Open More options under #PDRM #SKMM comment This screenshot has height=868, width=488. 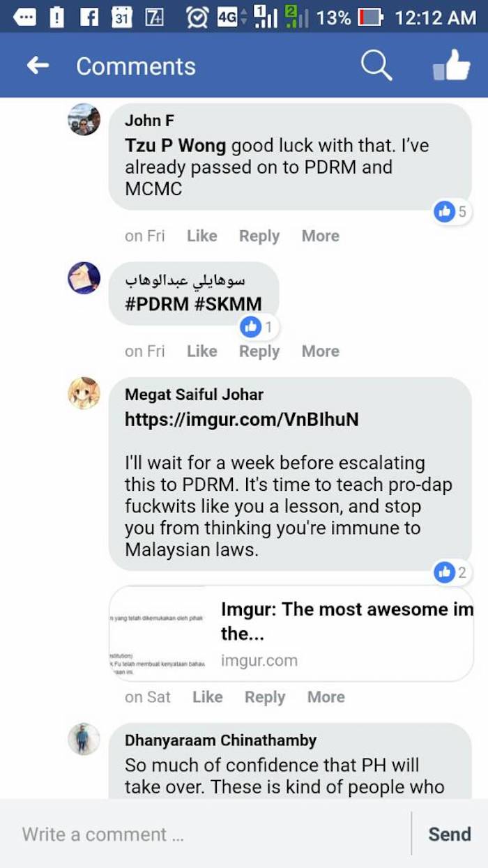tap(320, 351)
